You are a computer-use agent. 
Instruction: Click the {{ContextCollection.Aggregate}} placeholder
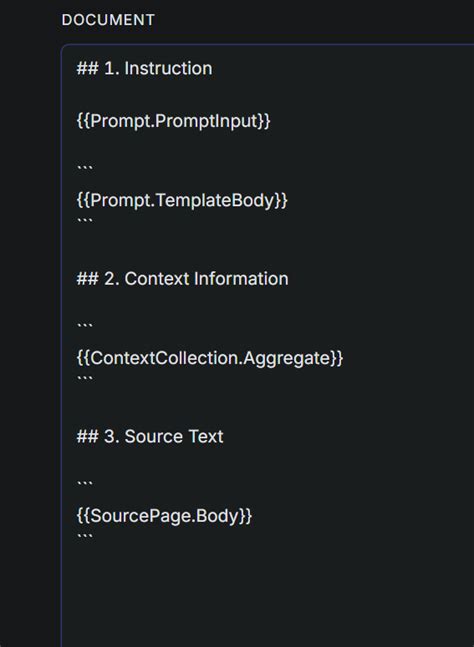[210, 358]
